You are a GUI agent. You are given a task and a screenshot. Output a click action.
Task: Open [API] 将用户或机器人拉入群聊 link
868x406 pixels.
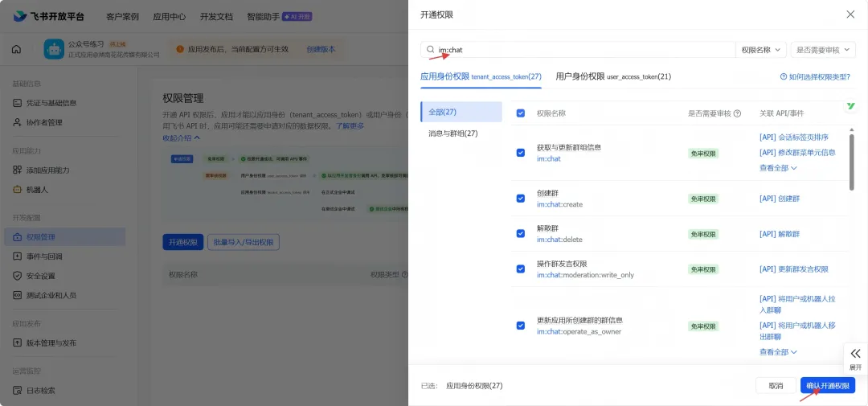point(797,304)
